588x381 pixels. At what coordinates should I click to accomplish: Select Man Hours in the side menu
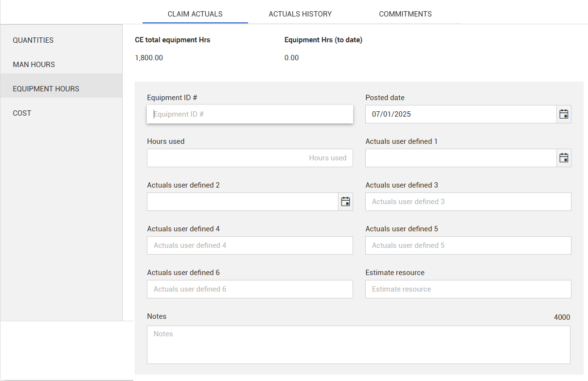click(x=34, y=65)
